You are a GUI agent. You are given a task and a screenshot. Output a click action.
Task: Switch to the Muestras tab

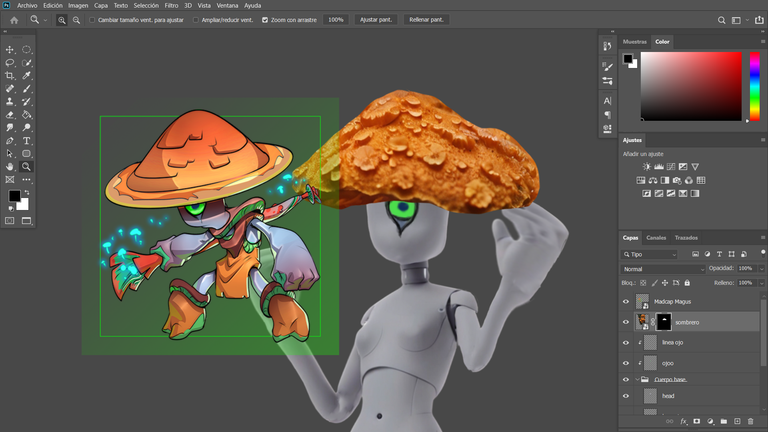[x=635, y=42]
